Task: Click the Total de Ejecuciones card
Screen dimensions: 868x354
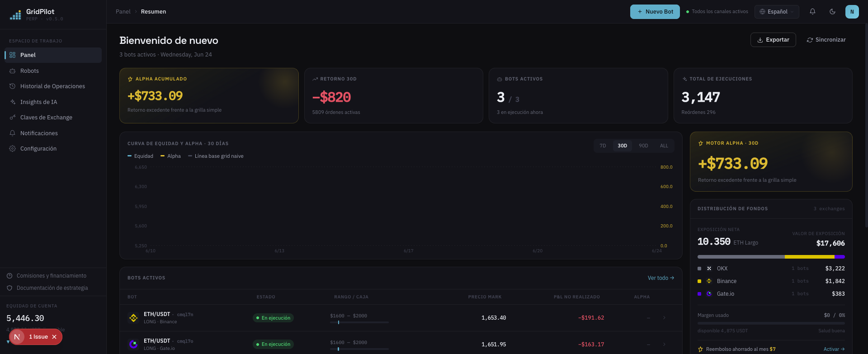Action: 763,95
